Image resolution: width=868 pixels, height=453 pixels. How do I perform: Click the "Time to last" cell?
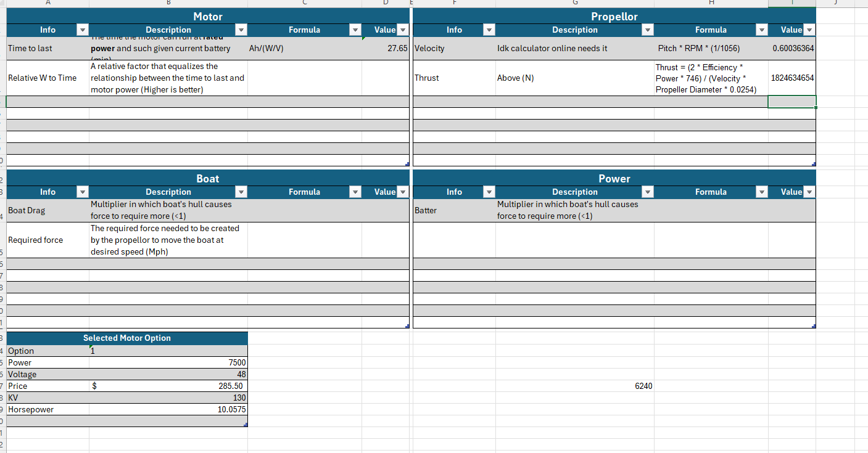point(48,48)
